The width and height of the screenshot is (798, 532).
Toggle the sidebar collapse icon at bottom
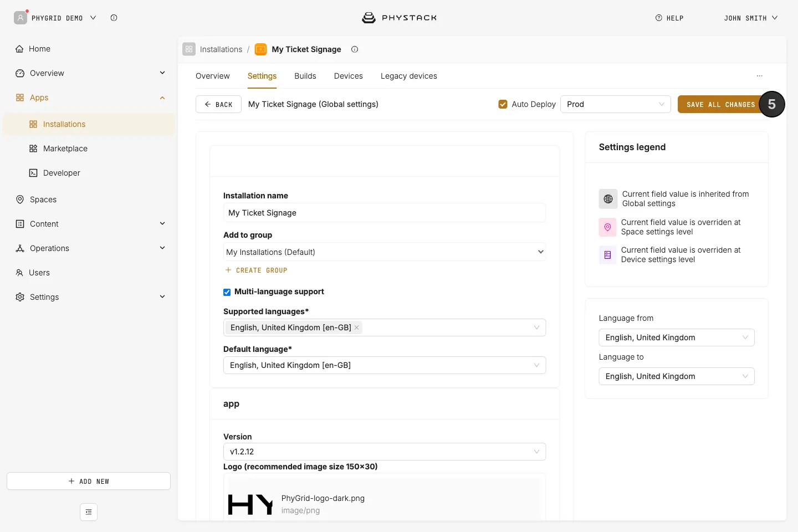point(89,512)
